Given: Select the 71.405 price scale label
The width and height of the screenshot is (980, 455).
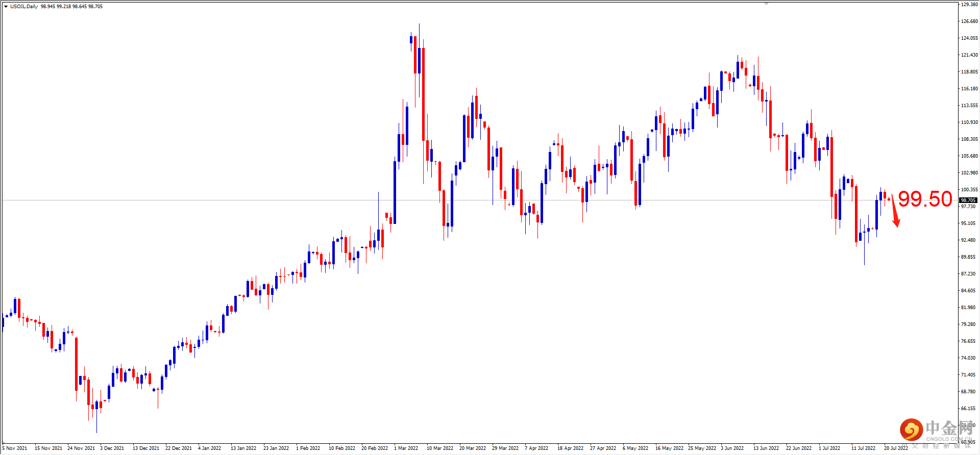Looking at the screenshot, I should click(x=968, y=375).
